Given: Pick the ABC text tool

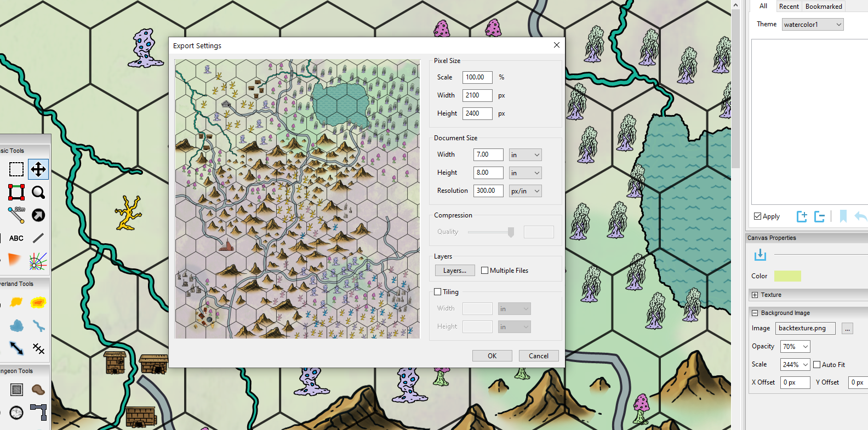Looking at the screenshot, I should tap(16, 238).
